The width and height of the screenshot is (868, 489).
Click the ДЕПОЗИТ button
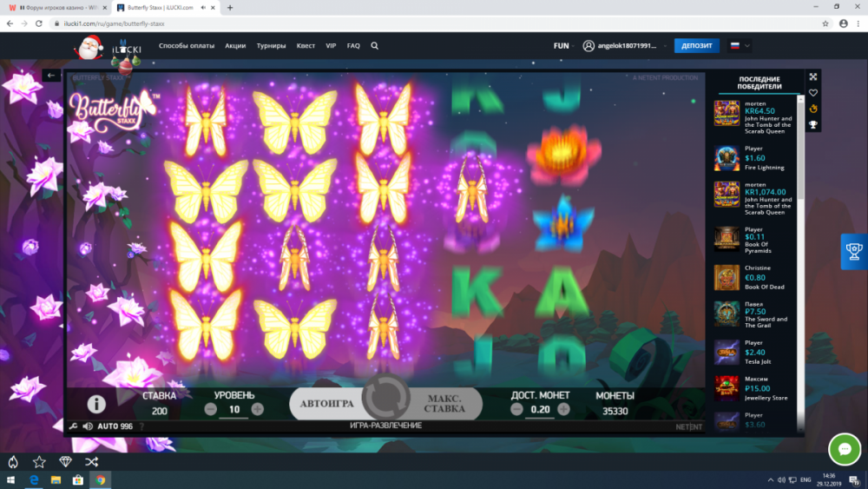(x=696, y=46)
